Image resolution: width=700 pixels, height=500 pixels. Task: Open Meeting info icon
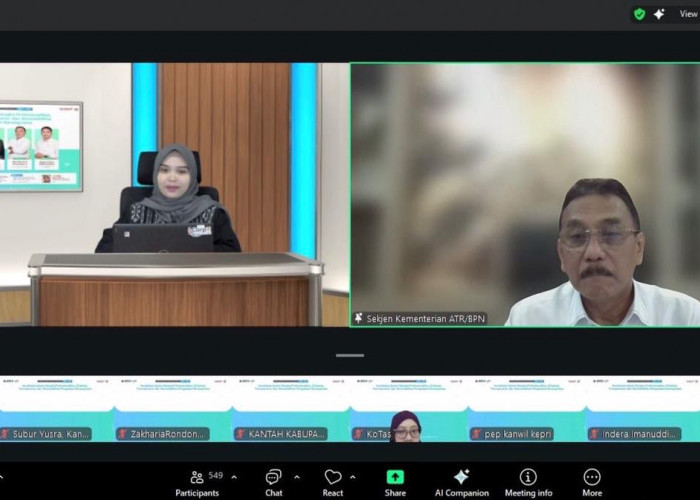[528, 477]
